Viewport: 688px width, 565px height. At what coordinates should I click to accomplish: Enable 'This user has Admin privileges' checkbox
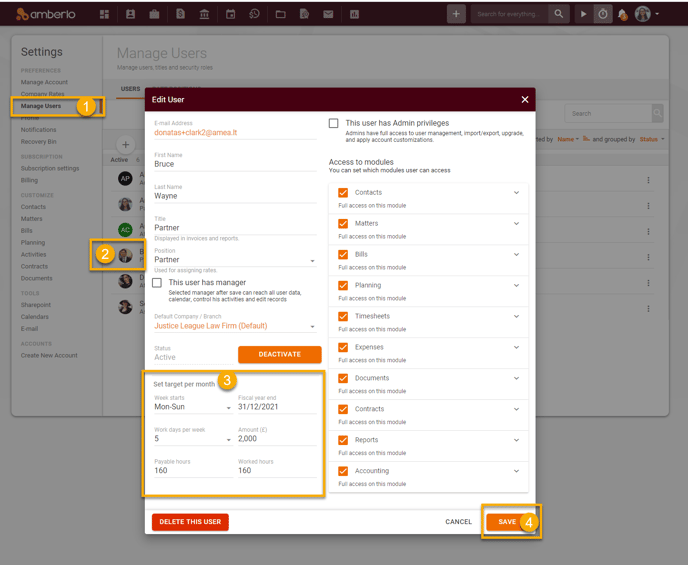[334, 123]
